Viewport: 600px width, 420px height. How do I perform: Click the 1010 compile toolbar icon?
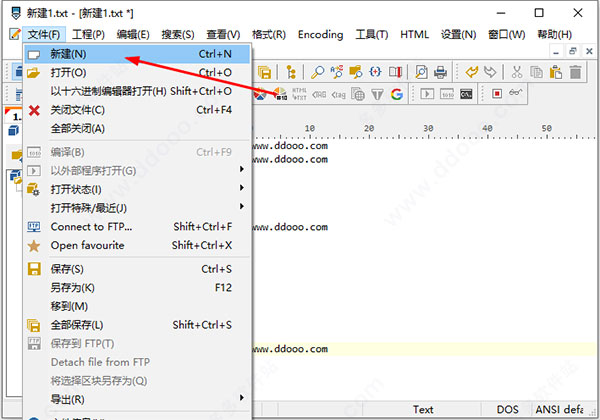[x=447, y=94]
